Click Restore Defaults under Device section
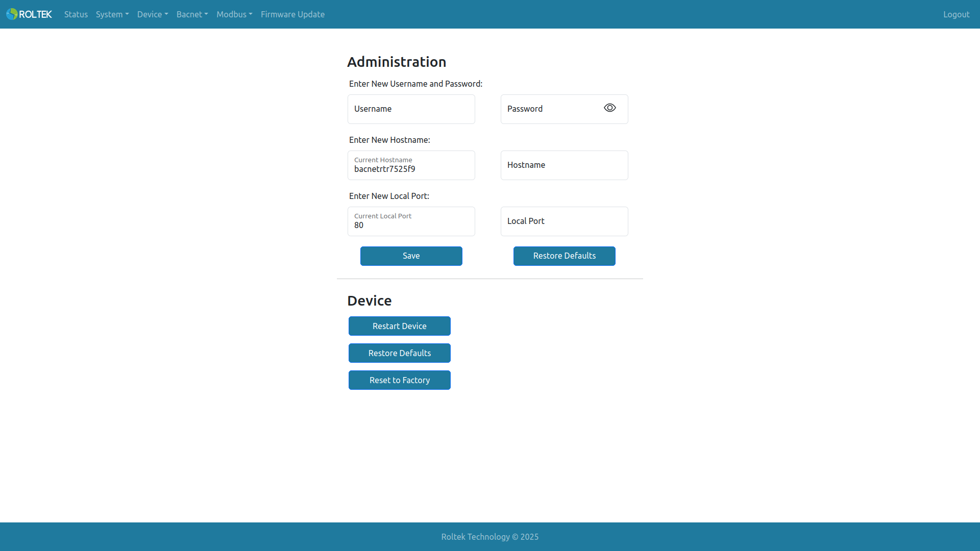 click(x=400, y=353)
